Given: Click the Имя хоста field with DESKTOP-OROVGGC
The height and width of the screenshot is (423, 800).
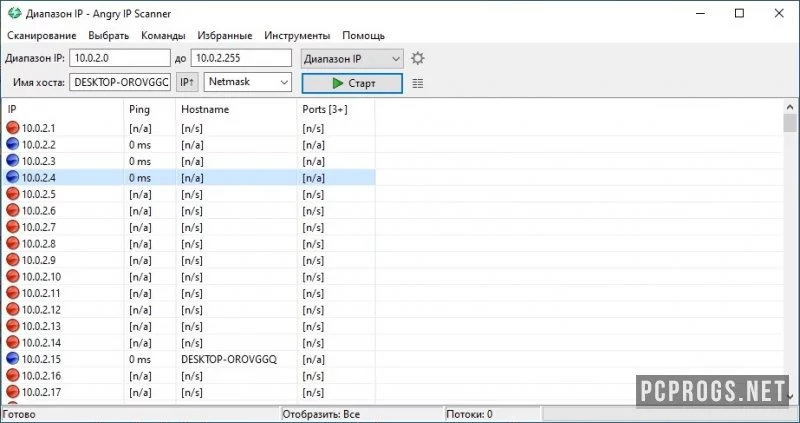Looking at the screenshot, I should (x=120, y=82).
